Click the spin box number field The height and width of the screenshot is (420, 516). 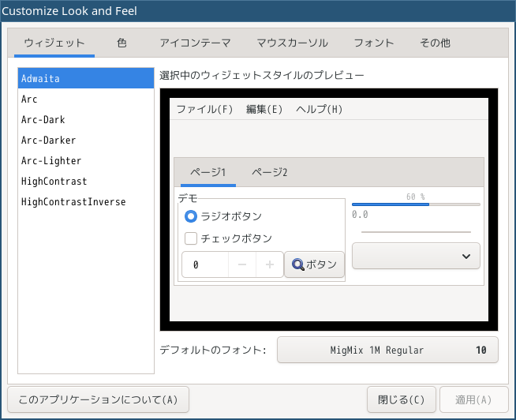[204, 265]
